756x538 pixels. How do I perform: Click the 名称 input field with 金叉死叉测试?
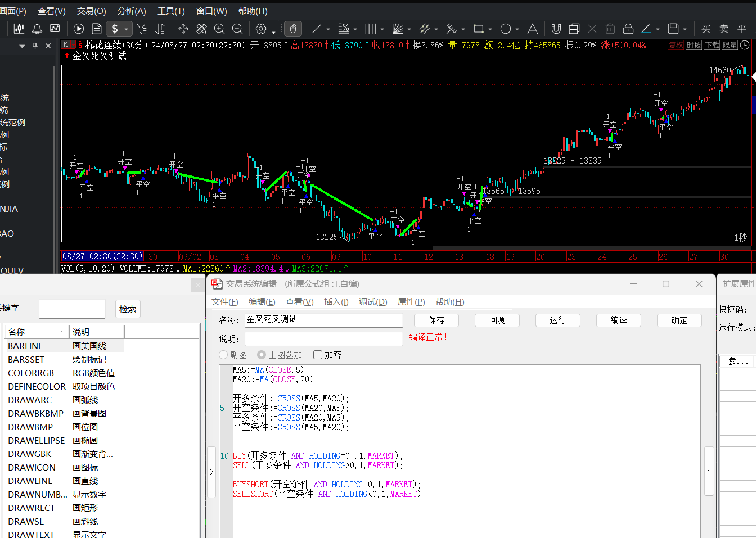324,319
